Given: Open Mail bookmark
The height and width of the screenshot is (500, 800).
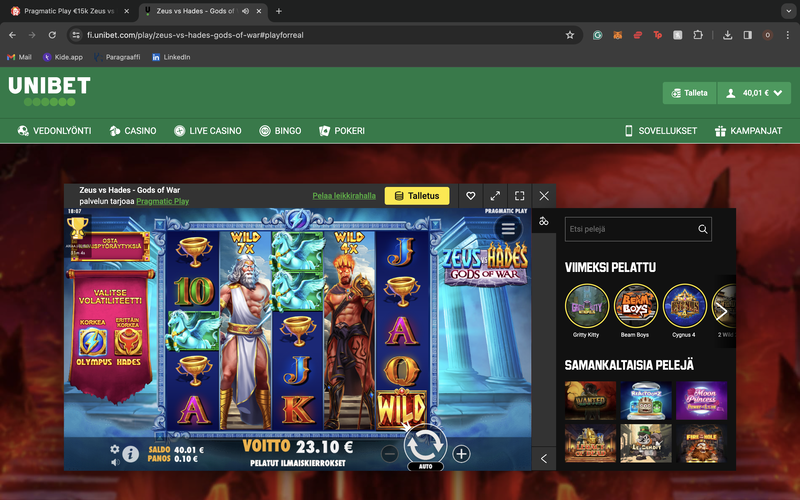Looking at the screenshot, I should click(19, 57).
